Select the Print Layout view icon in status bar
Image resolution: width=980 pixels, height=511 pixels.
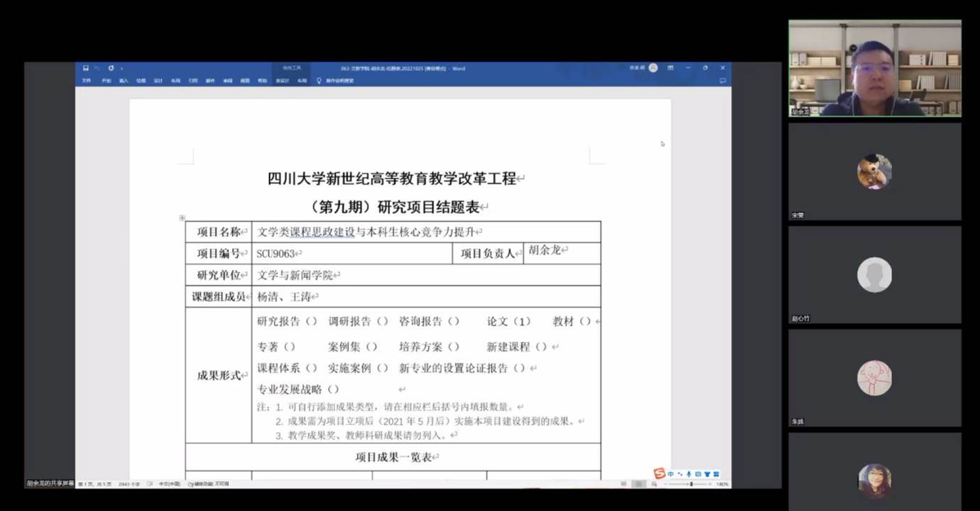pos(638,484)
